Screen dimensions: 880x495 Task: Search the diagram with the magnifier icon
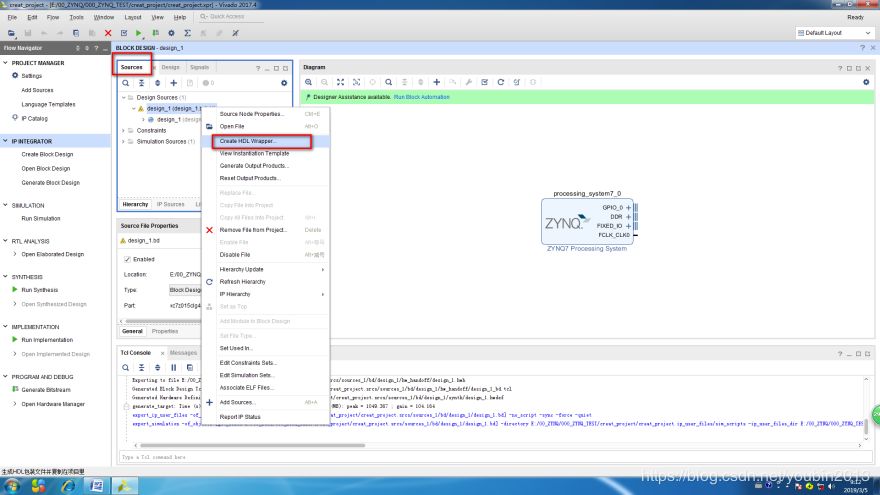click(388, 82)
